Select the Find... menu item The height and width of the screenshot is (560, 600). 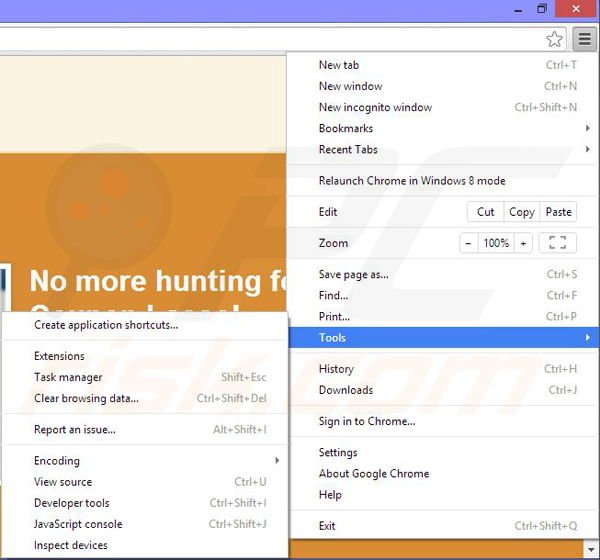pyautogui.click(x=442, y=296)
